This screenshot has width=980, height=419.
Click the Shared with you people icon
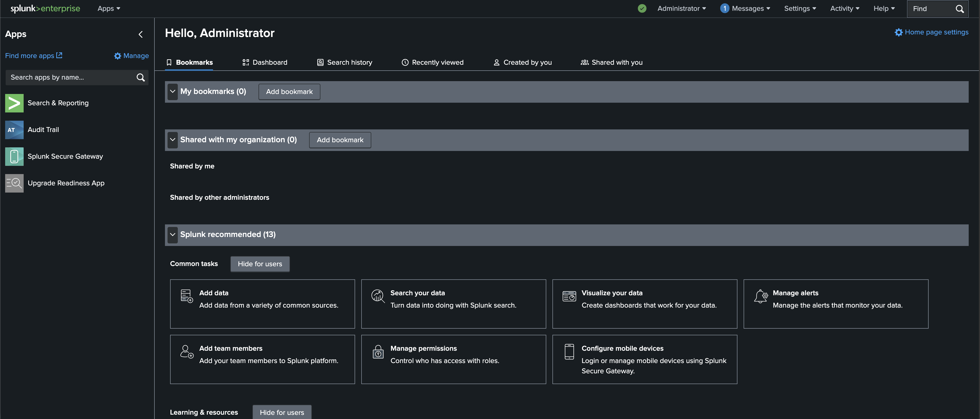(x=584, y=62)
